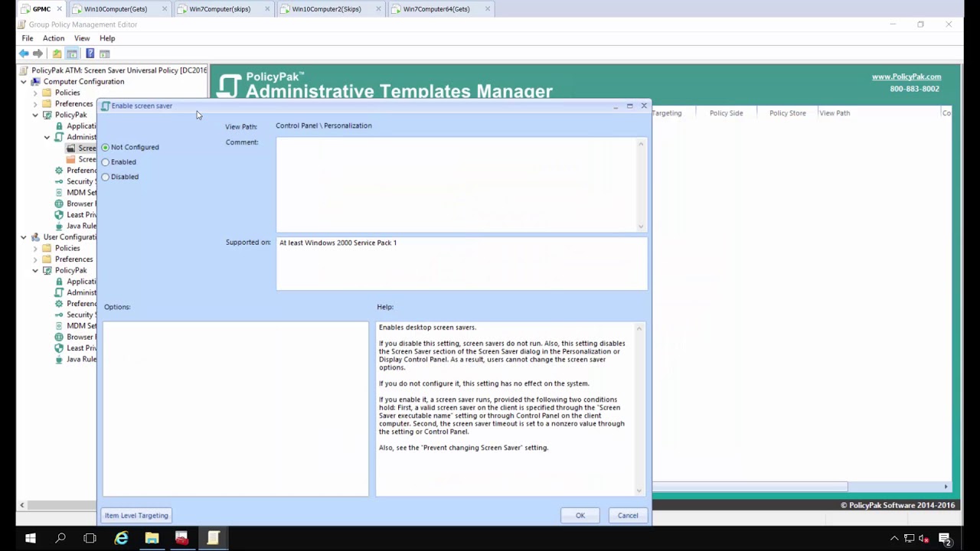Select the Disabled radio button
The width and height of the screenshot is (980, 551).
coord(106,177)
